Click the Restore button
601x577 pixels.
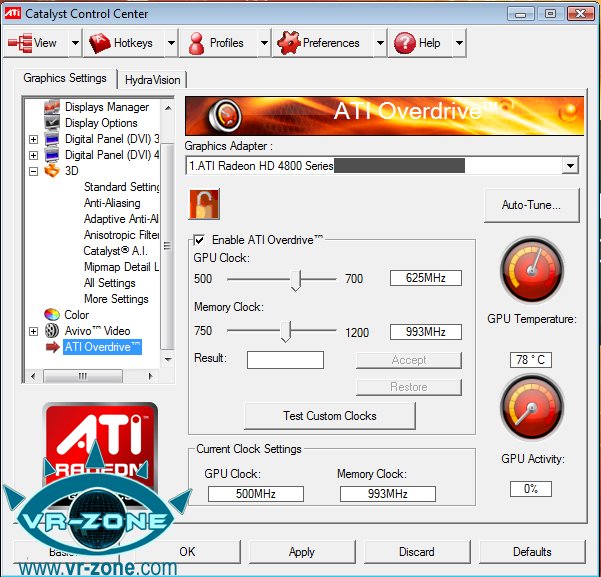click(409, 387)
